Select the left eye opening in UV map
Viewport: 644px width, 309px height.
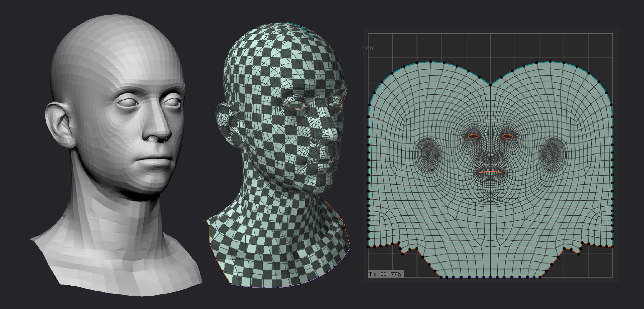473,136
